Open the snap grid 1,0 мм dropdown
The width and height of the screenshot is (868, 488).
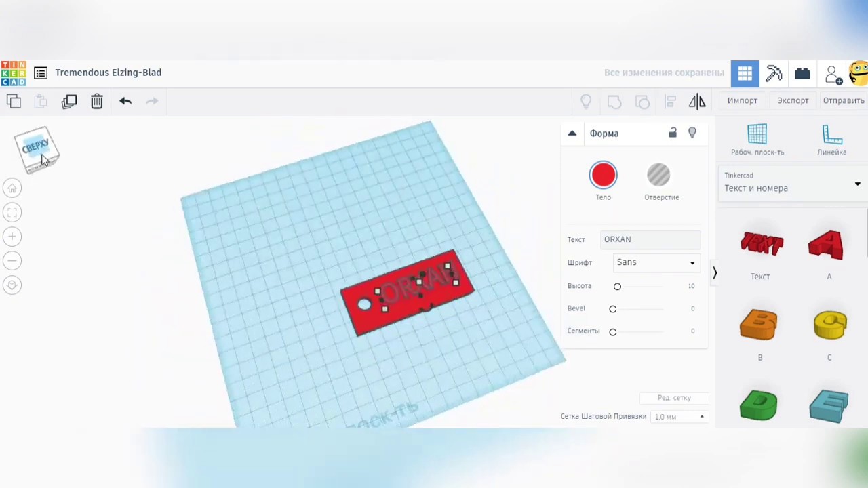pyautogui.click(x=679, y=416)
